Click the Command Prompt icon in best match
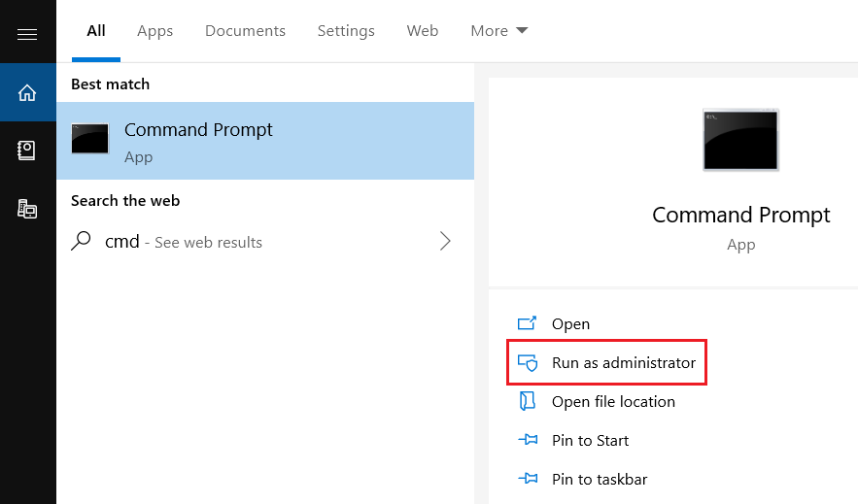 pos(90,139)
